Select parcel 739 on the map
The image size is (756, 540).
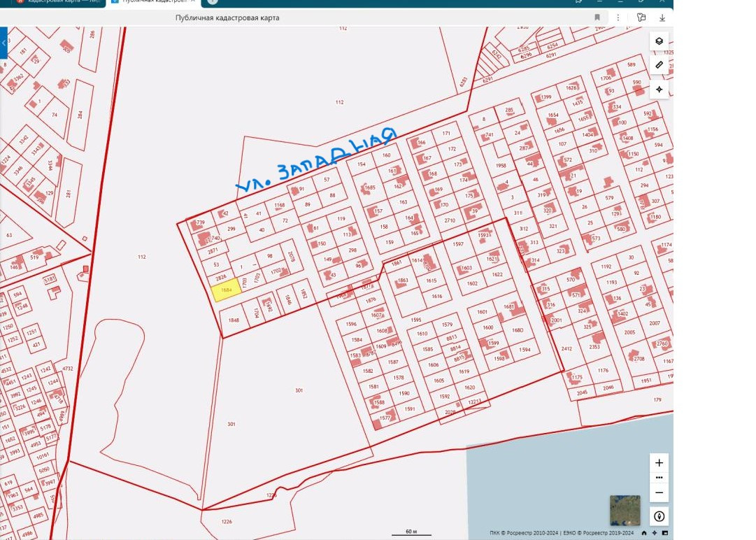201,222
